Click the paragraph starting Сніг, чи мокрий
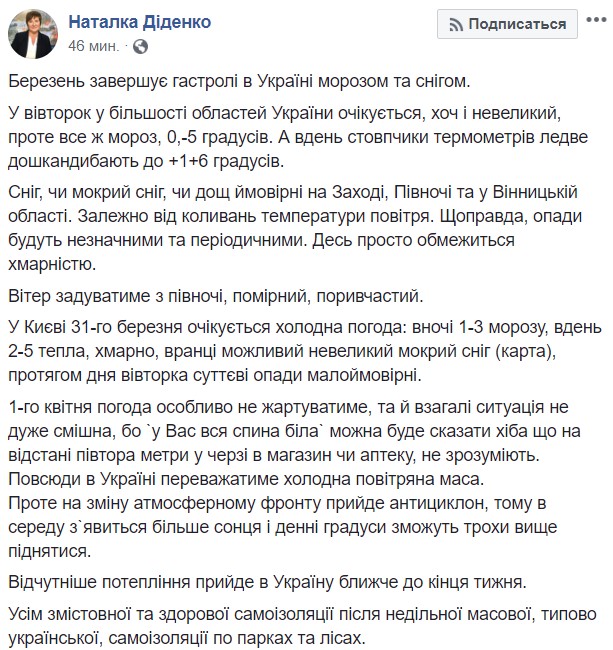Screen dimensions: 613x650 [295, 228]
